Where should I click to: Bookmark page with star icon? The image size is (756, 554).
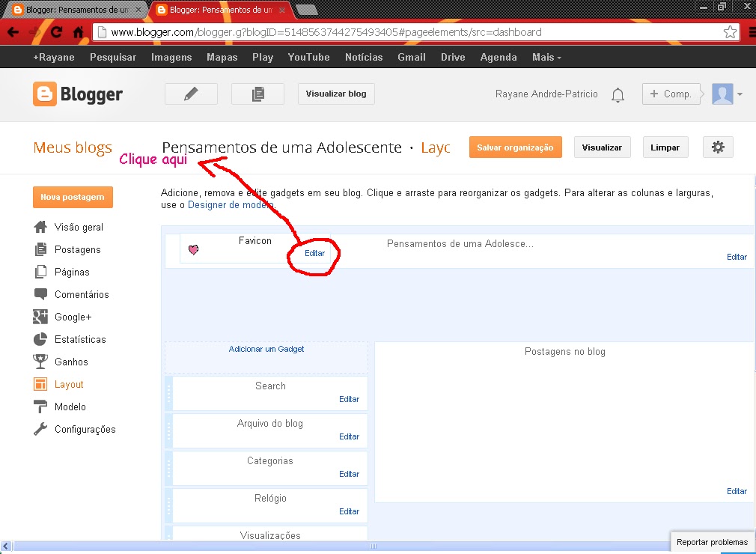click(x=730, y=32)
